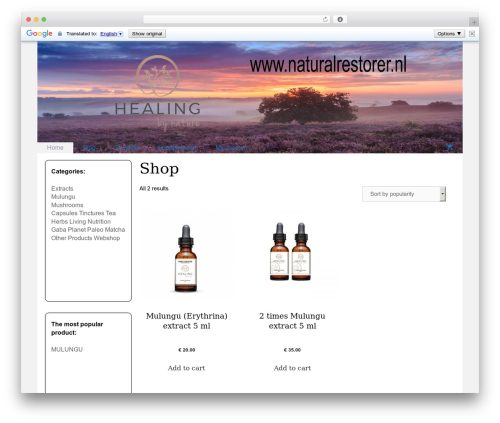This screenshot has width=500, height=423.
Task: Click the round button beside the address bar
Action: (340, 19)
